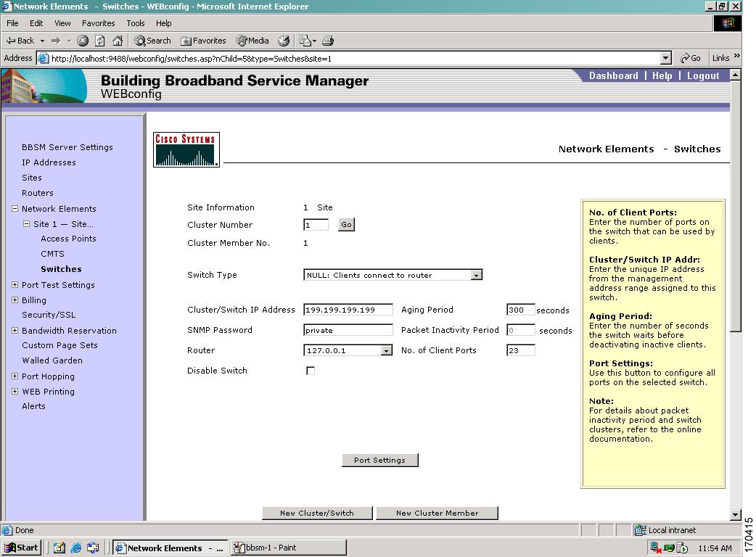Open the Search toolbar button

(x=152, y=41)
